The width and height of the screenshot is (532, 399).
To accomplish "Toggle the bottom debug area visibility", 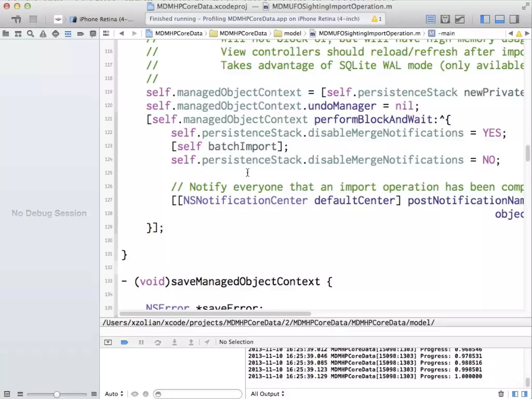I will tap(500, 19).
